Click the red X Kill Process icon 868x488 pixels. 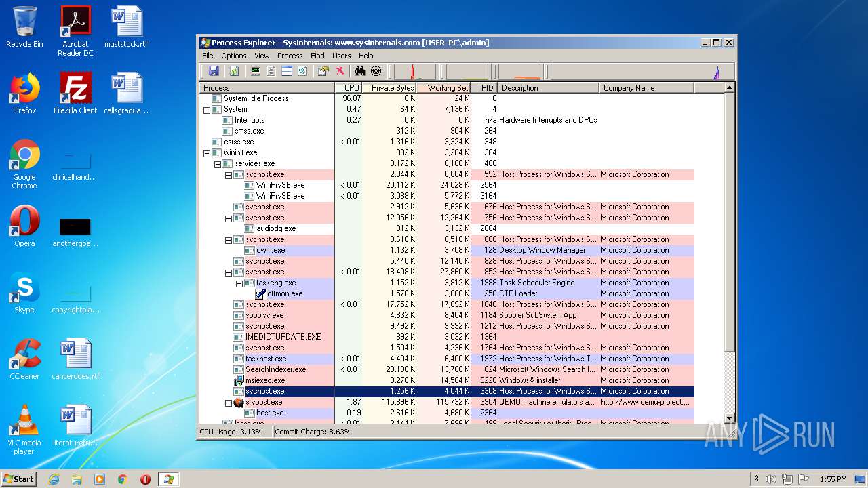click(340, 71)
